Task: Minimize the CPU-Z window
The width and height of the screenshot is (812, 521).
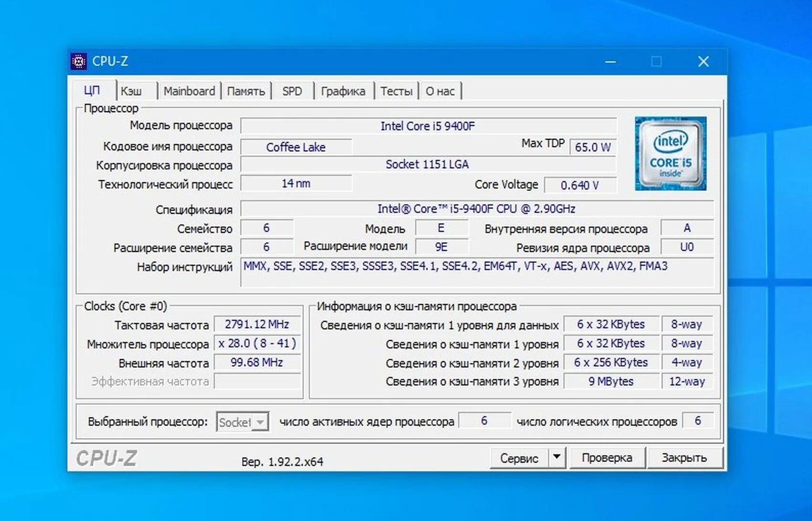Action: click(x=610, y=62)
